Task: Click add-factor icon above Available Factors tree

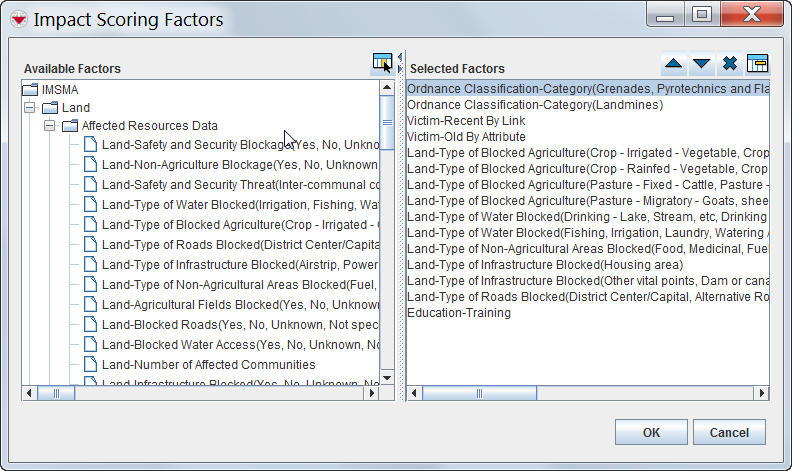Action: 382,63
